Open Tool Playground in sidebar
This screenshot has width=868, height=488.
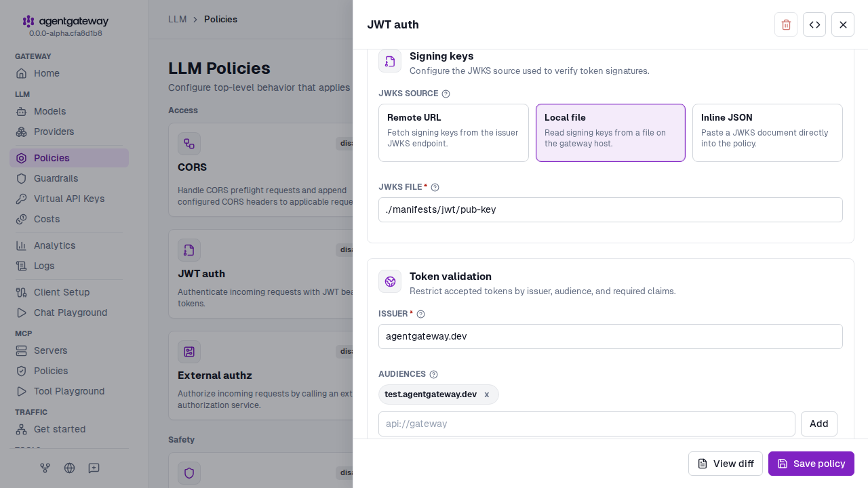[69, 391]
